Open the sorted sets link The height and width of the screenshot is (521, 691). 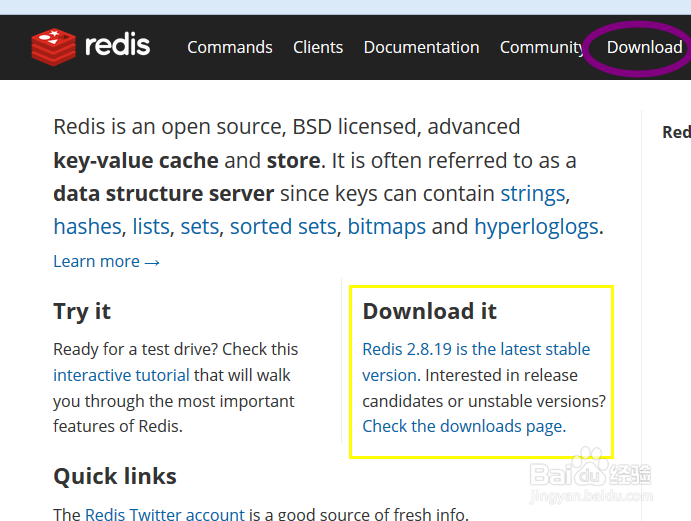[283, 227]
